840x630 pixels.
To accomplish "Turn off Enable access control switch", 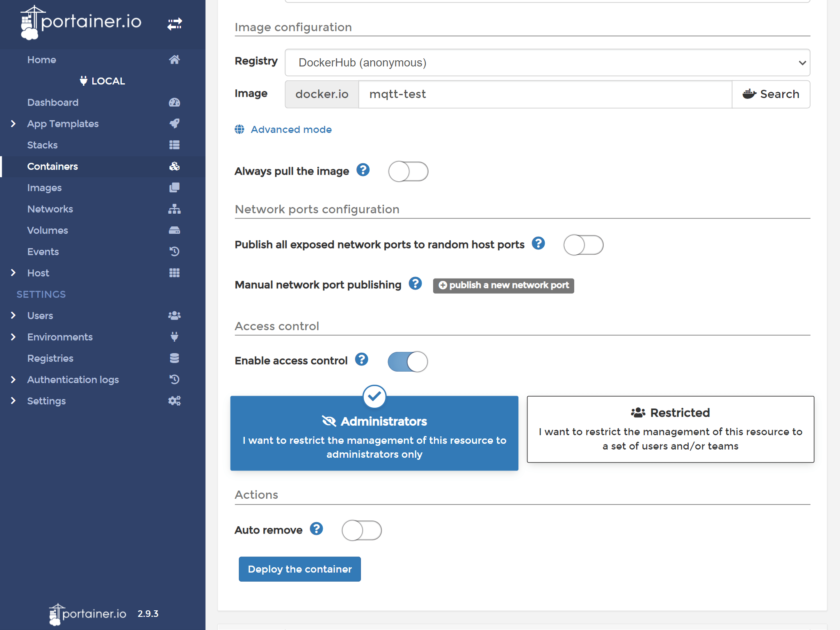I will 408,362.
